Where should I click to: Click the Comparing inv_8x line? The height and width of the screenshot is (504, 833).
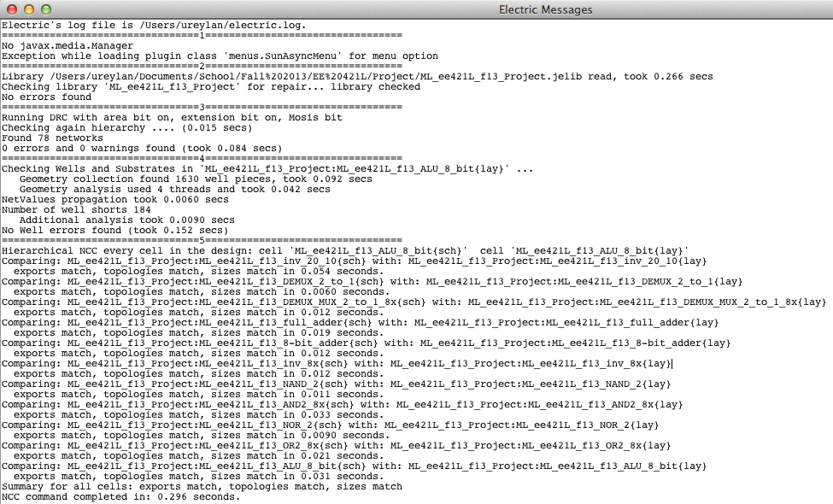[337, 363]
